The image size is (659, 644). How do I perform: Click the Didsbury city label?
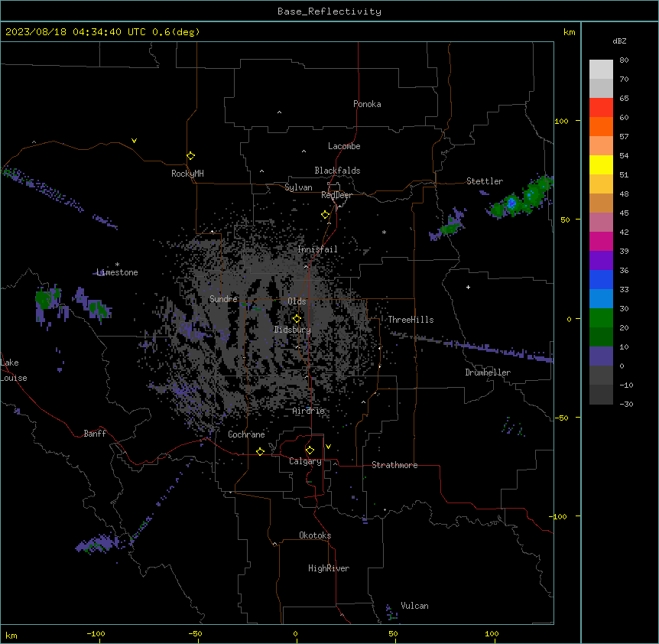coord(293,330)
